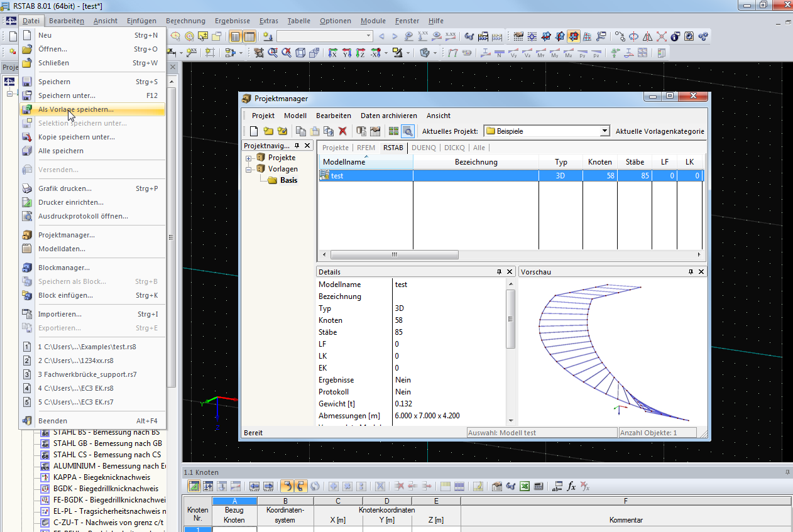Expand the Projekte tree node
793x532 pixels.
pos(249,158)
